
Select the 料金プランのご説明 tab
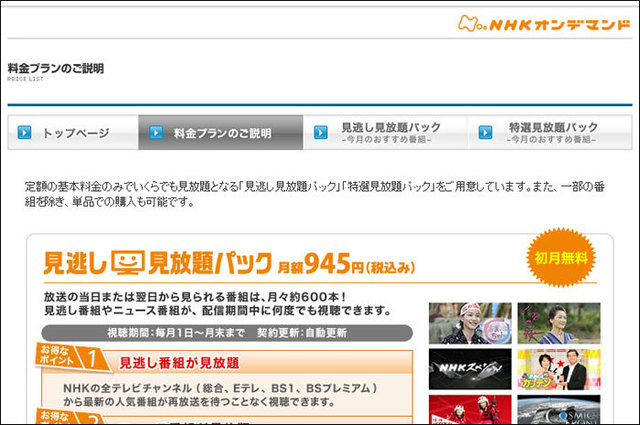point(222,132)
